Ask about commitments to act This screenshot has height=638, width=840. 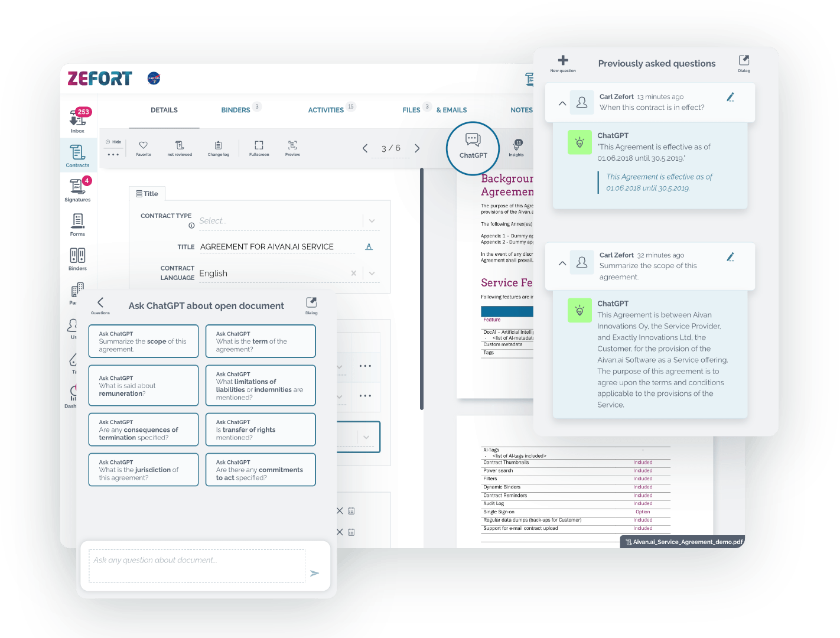(261, 470)
